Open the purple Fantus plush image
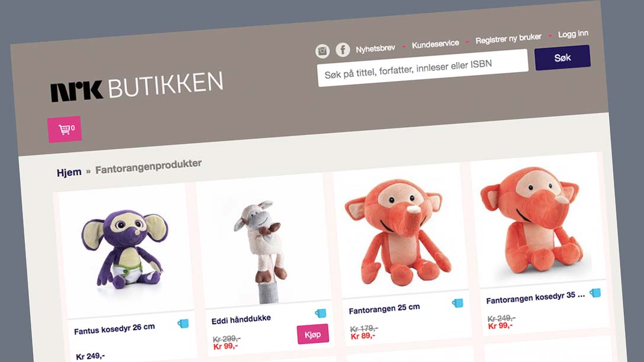The image size is (644, 362). click(x=125, y=248)
